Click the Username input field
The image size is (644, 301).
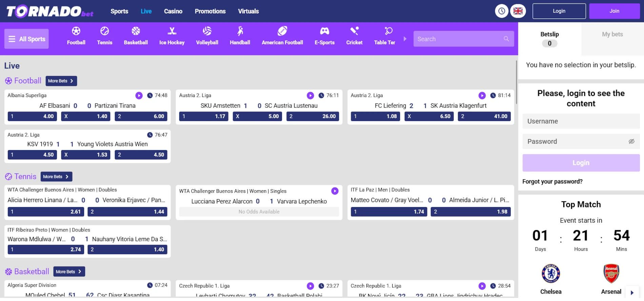pyautogui.click(x=581, y=121)
